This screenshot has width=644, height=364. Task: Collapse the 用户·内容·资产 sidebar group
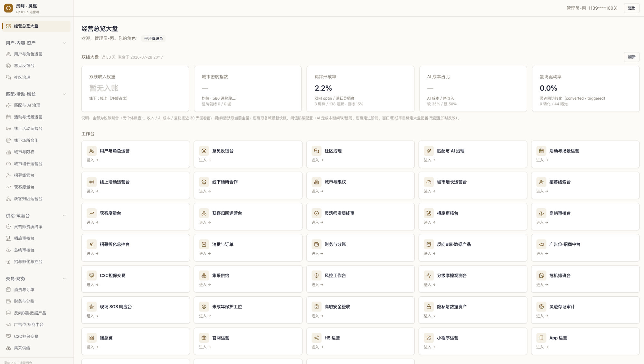point(64,43)
